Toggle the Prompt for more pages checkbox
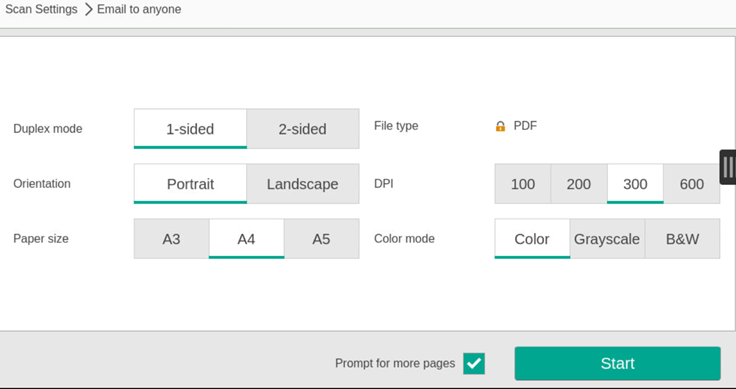The width and height of the screenshot is (736, 389). pyautogui.click(x=474, y=363)
